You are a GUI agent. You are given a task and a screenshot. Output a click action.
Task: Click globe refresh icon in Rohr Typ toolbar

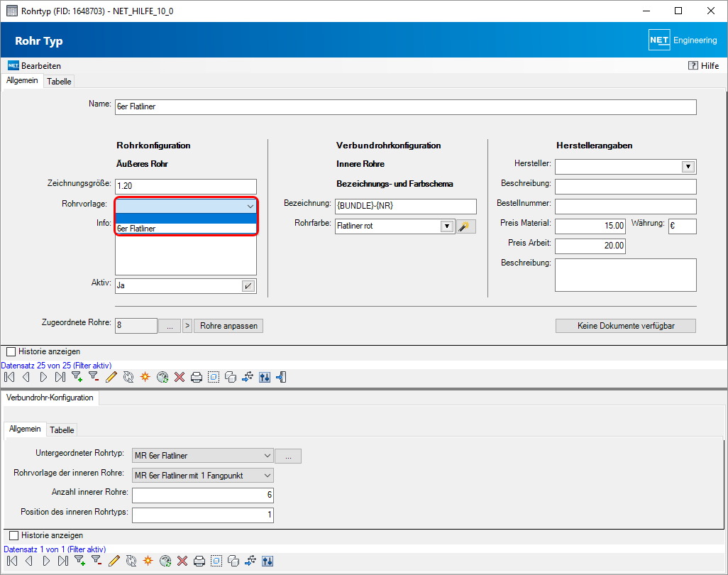tap(162, 377)
